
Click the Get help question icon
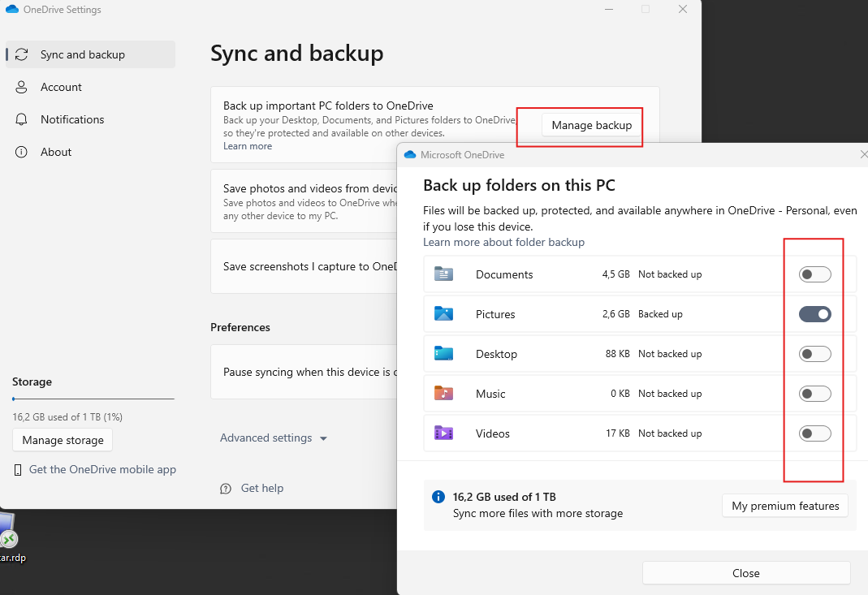[226, 488]
